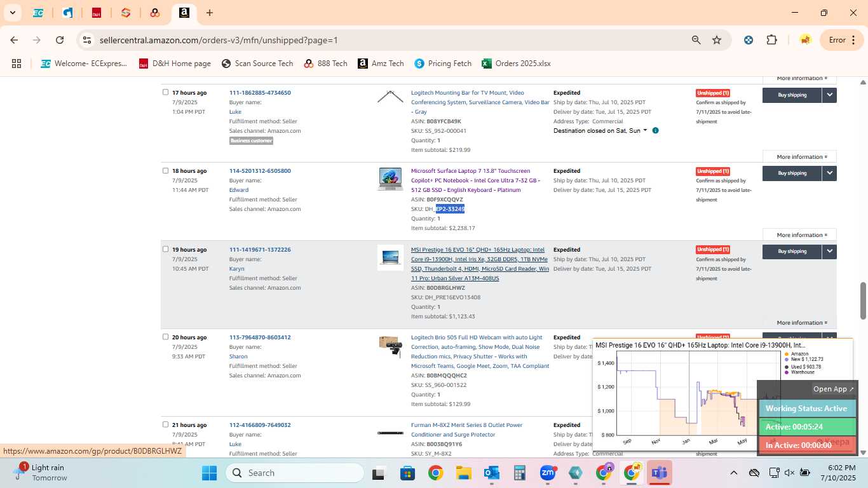Select checkbox for order 111-1419671-1372226
The width and height of the screenshot is (868, 488).
[166, 249]
